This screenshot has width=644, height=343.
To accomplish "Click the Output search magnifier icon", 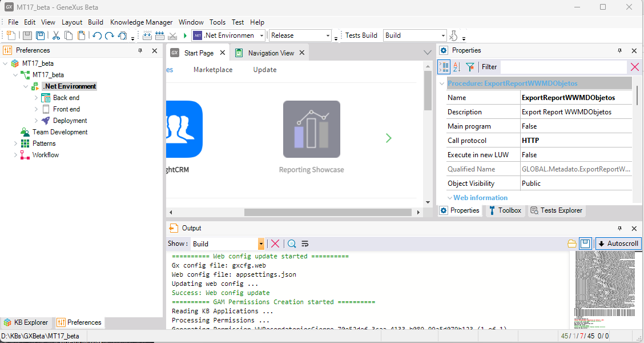I will click(292, 244).
